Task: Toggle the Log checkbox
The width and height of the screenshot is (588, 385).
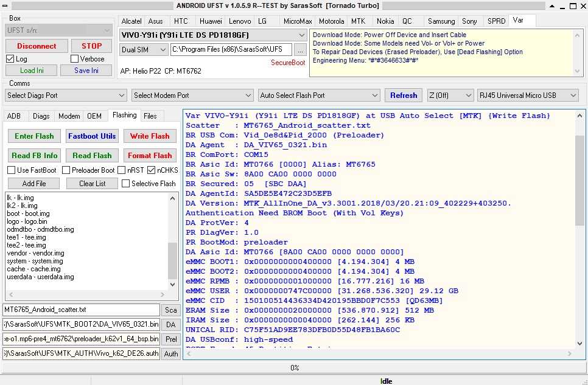Action: 10,59
